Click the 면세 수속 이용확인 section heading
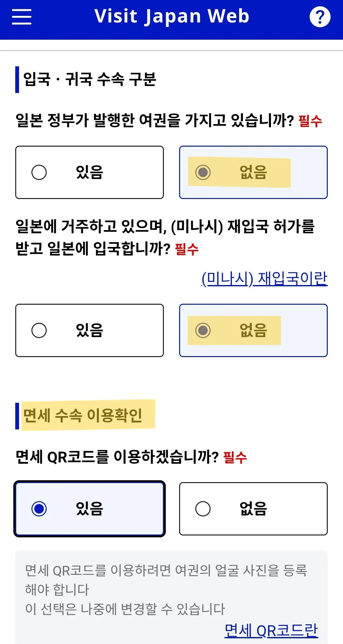This screenshot has width=343, height=644. click(x=83, y=415)
